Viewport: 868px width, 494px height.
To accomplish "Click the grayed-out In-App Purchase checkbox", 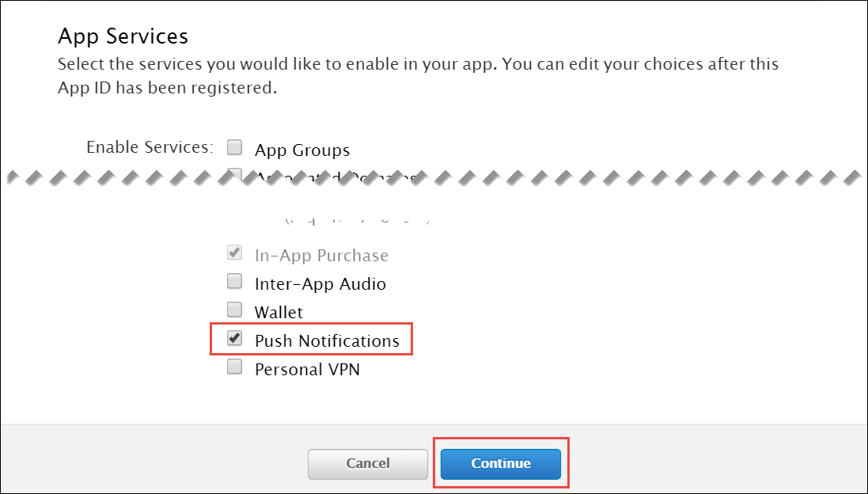I will (x=234, y=252).
